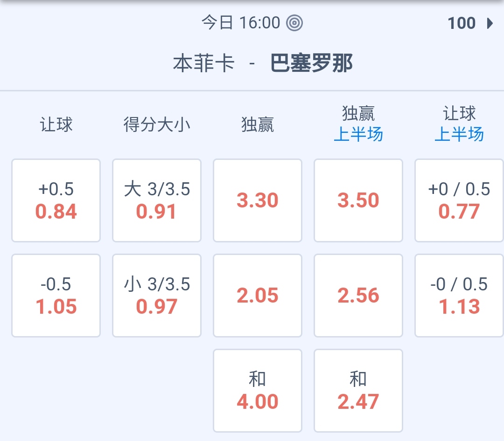Pick over 3/3.5 goals at 0.91
The width and height of the screenshot is (504, 441).
157,200
